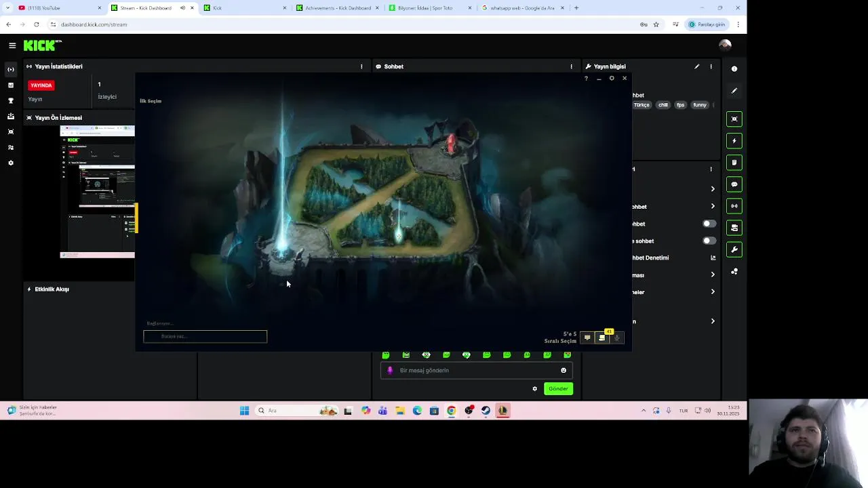This screenshot has width=868, height=488.
Task: Click the three-dots icon at right rail bottom
Action: [734, 271]
